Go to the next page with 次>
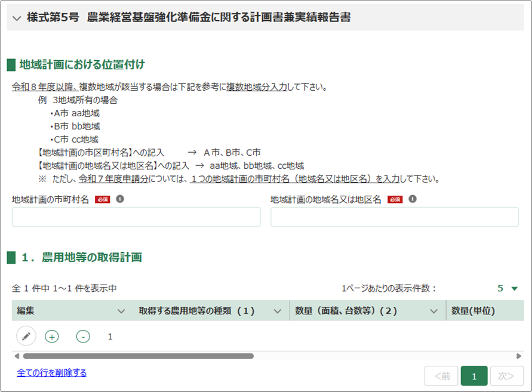Screen dimensions: 532x392 pos(506,376)
